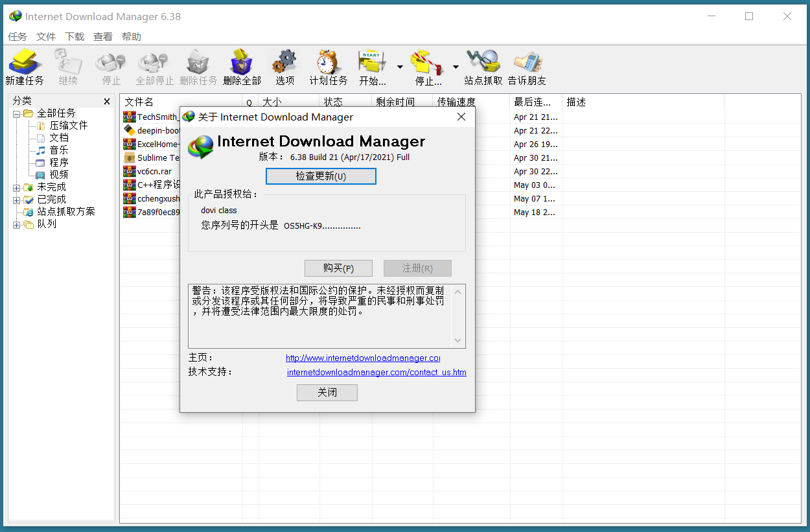The image size is (810, 532).
Task: Click the 新建任务 (new task) toolbar icon
Action: tap(25, 62)
